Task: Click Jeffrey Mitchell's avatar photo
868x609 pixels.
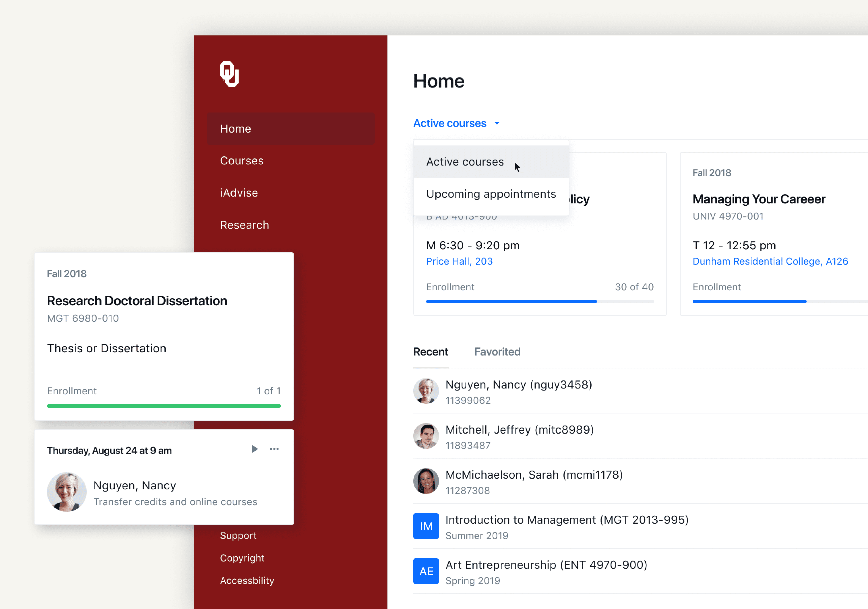Action: point(426,436)
